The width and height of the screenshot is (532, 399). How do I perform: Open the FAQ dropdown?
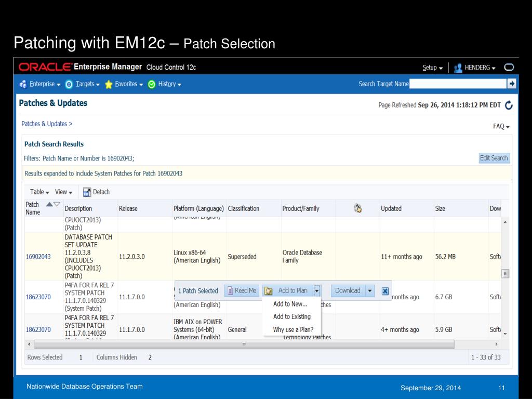(501, 126)
